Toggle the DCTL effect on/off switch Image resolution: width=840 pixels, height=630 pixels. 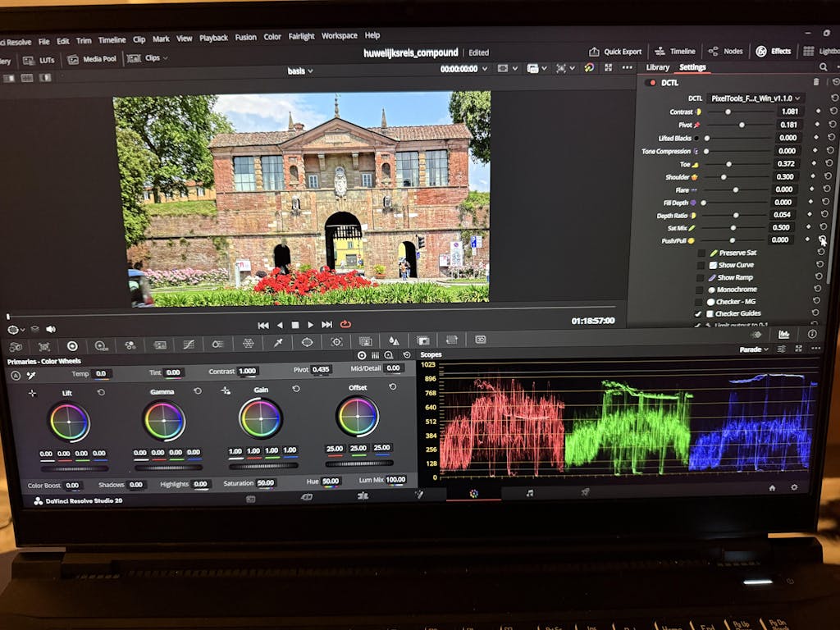click(652, 83)
